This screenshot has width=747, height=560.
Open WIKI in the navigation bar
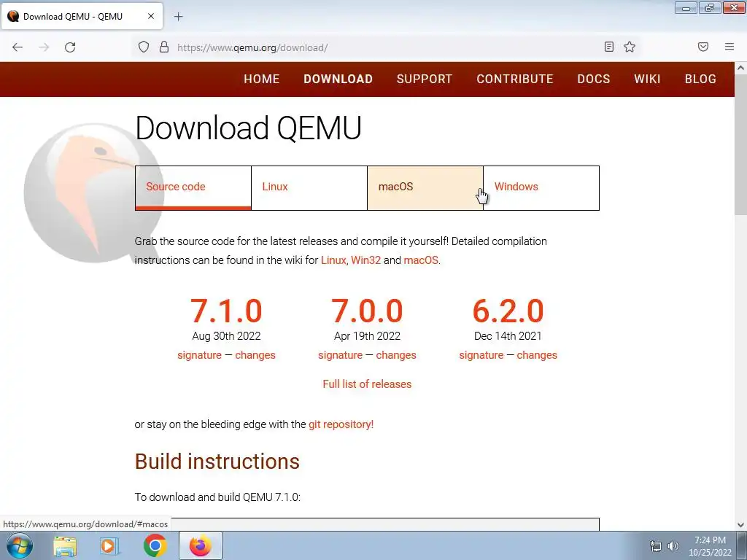(648, 79)
